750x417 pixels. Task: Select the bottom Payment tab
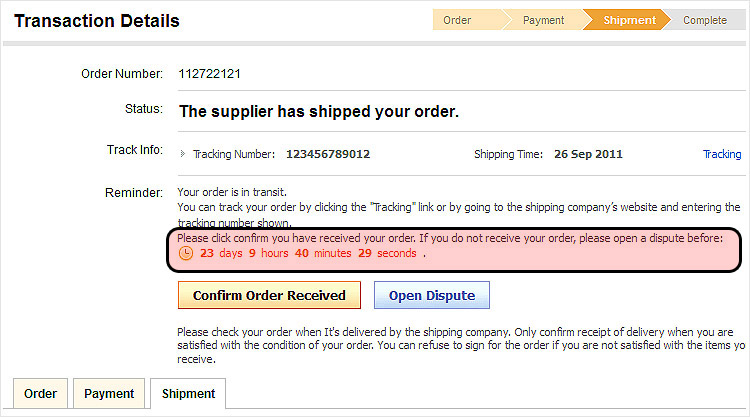point(109,393)
